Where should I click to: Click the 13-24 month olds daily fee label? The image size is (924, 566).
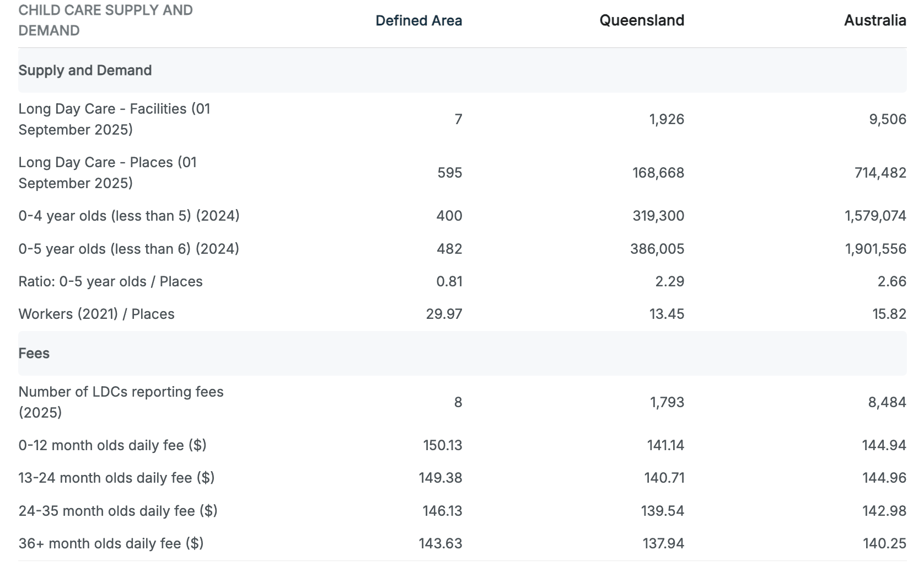click(116, 478)
